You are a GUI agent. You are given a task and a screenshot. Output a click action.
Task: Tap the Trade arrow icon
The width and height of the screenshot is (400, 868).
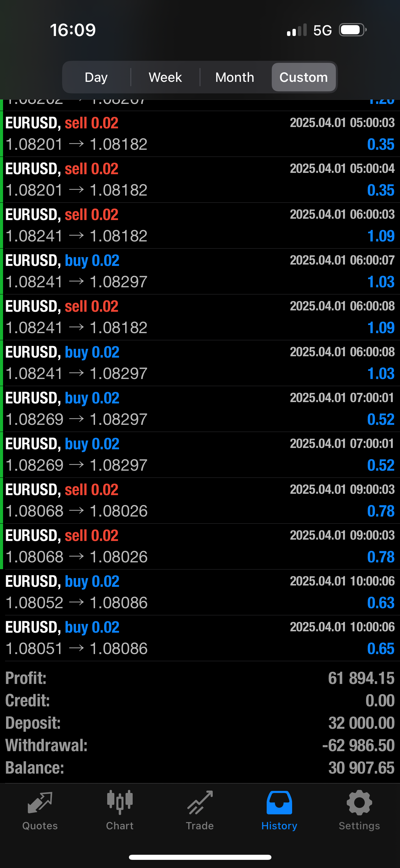[x=200, y=803]
